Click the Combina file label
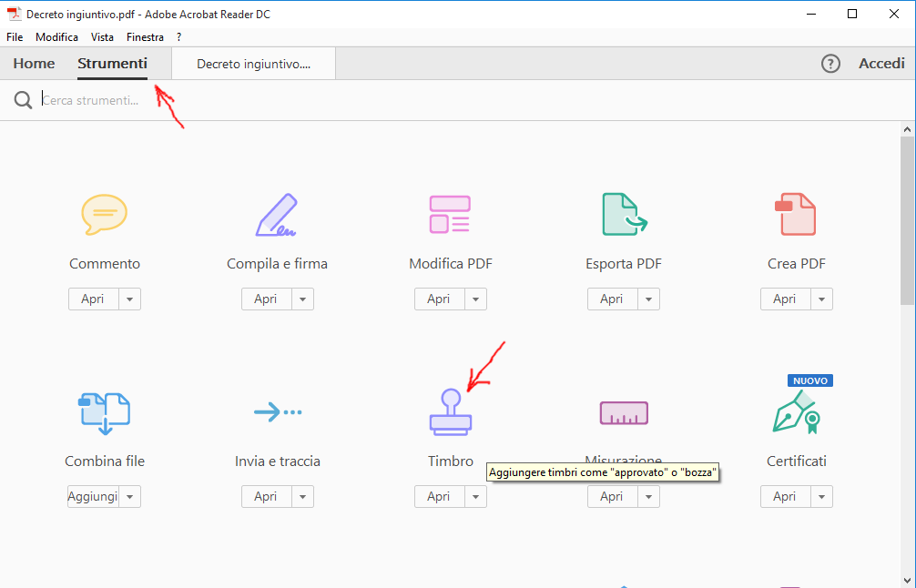This screenshot has height=588, width=916. tap(105, 461)
